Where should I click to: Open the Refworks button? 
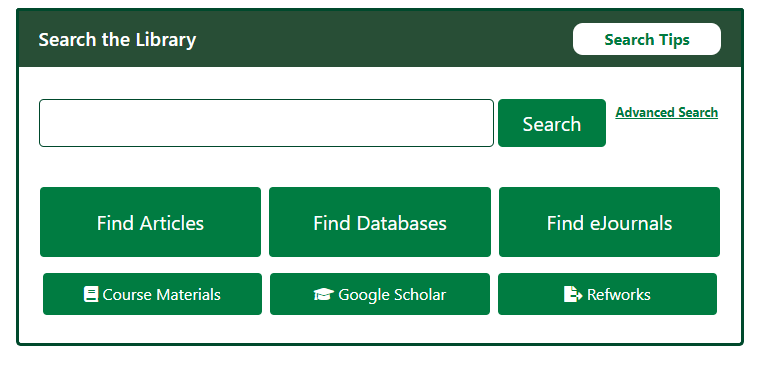click(607, 294)
